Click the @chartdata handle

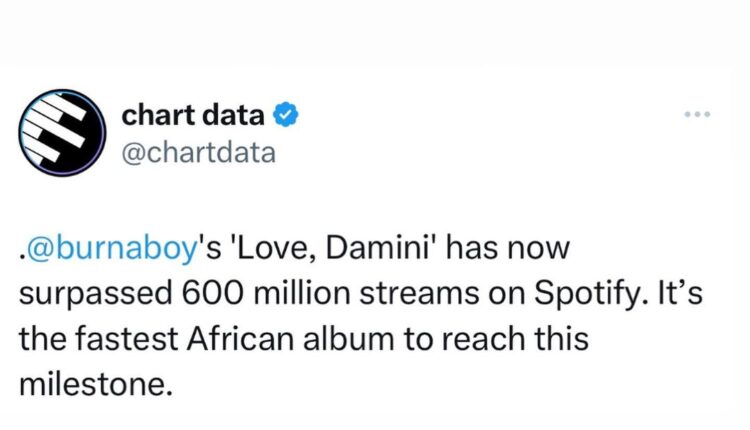coord(198,152)
